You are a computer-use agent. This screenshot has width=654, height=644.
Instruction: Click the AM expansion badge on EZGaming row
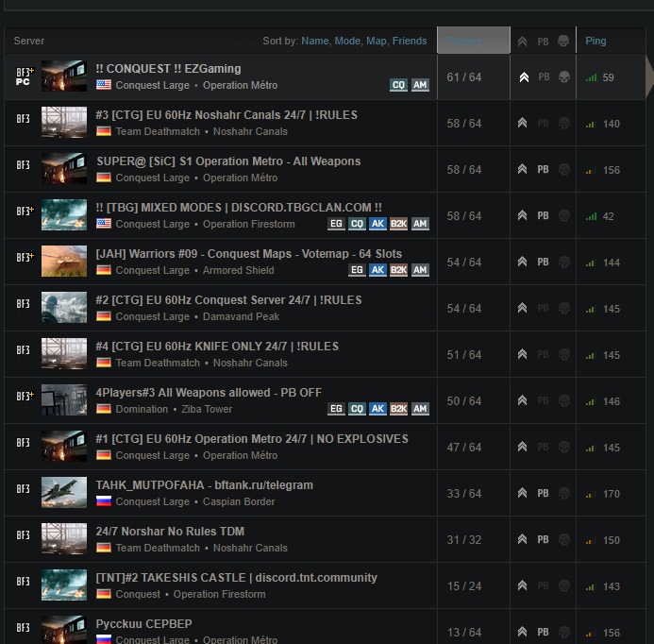click(420, 85)
